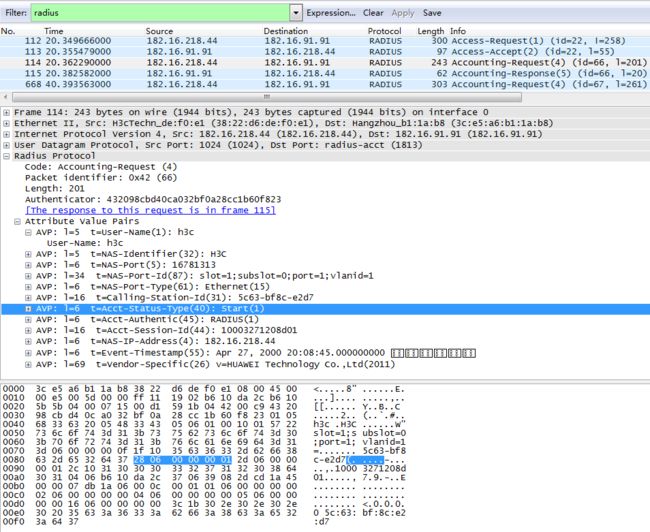Expand the highlighted Acct-Status-Type(40) AVP
Screen dimensions: 650x532
coord(28,309)
